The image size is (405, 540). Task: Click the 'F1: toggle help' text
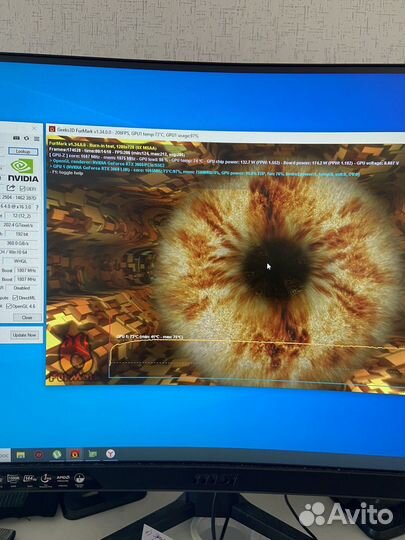[66, 173]
